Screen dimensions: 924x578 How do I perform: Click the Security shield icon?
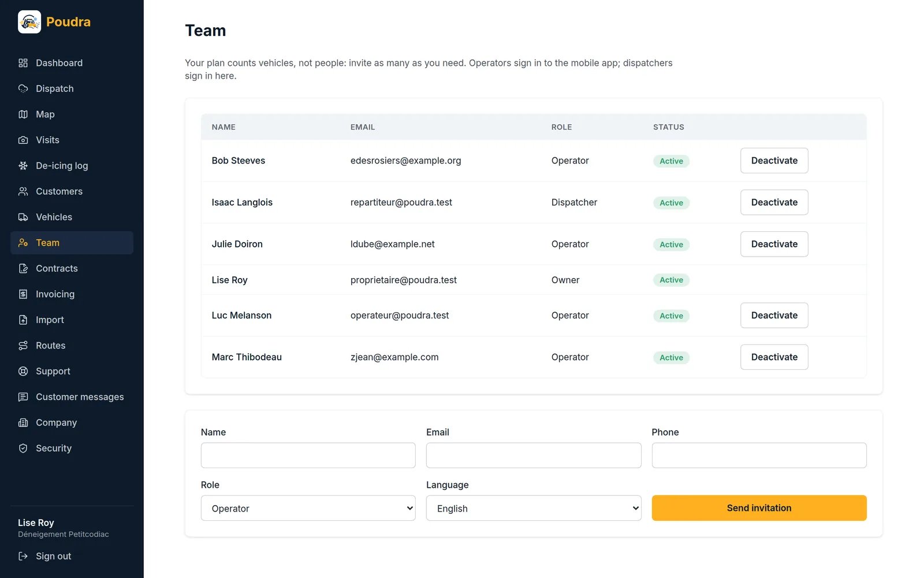[23, 449]
